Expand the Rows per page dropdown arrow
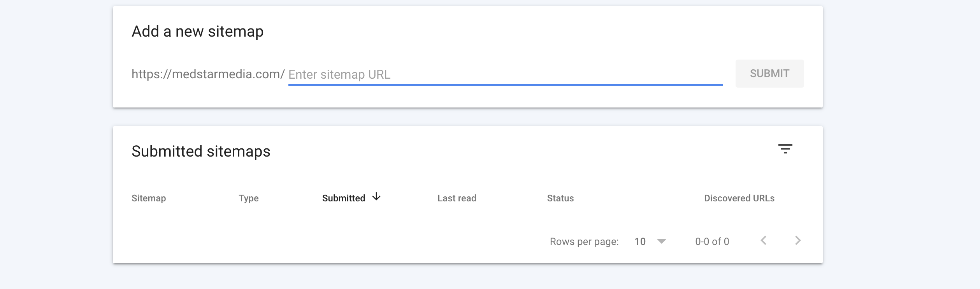 (661, 241)
